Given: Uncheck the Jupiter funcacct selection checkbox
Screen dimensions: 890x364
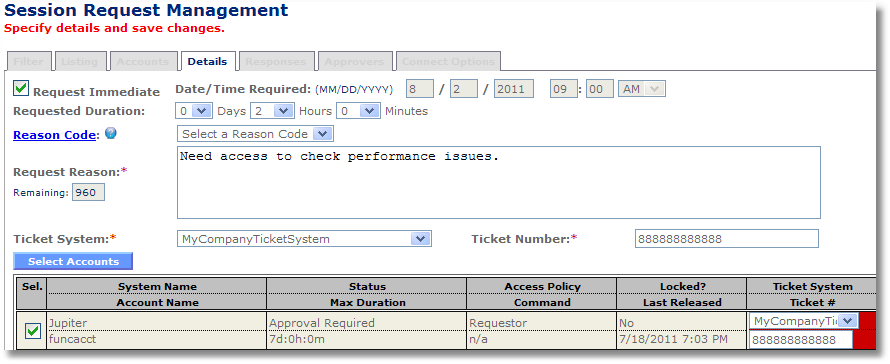Looking at the screenshot, I should pos(33,331).
